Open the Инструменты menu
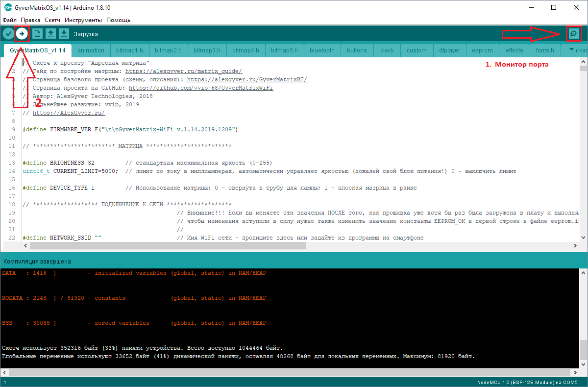588x387 pixels. click(83, 20)
